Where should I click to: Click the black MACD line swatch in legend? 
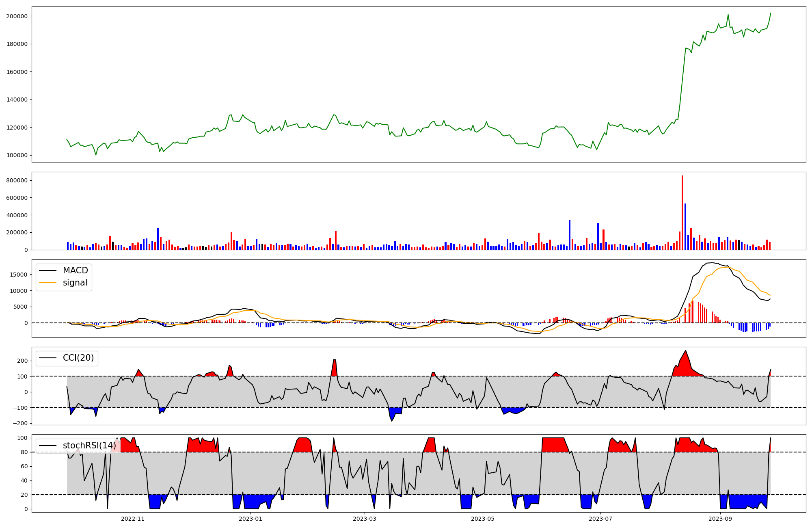click(x=48, y=270)
